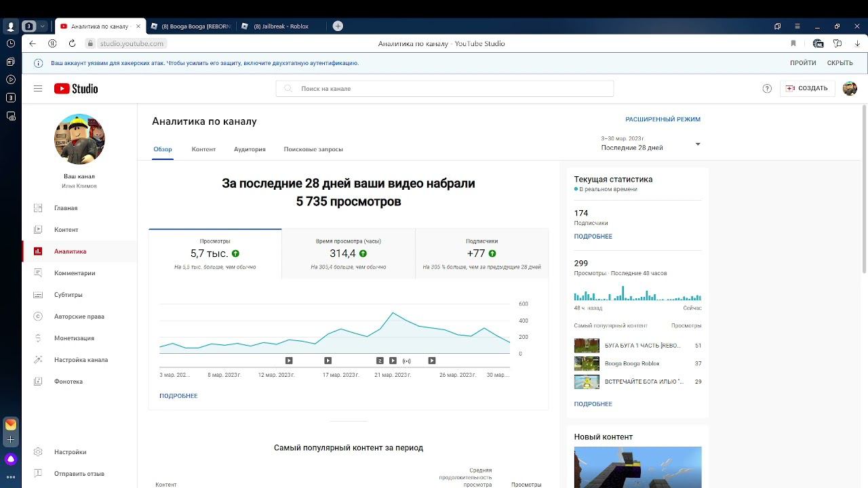Select the Время просмотра (часы) metric card
The height and width of the screenshot is (488, 868).
(x=348, y=253)
